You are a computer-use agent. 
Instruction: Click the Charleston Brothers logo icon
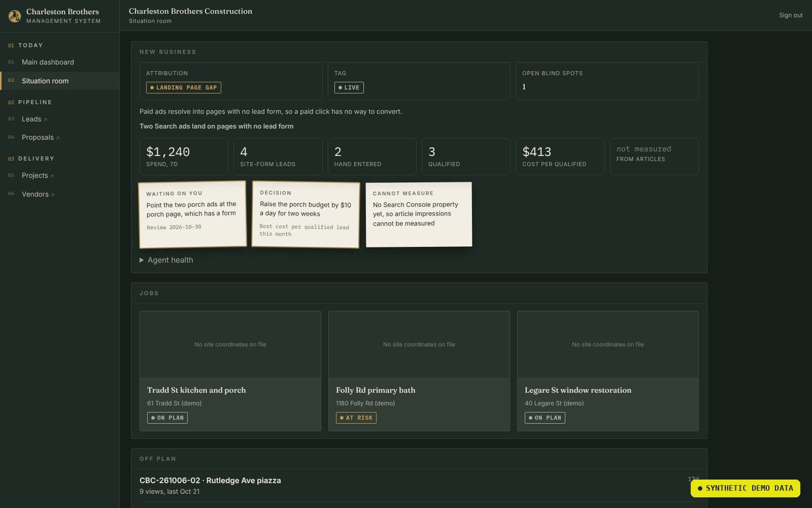15,16
